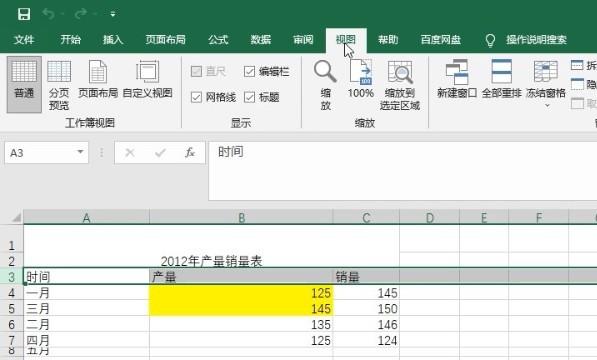Switch to the 数据 ribbon tab
597x360 pixels.
tap(260, 40)
